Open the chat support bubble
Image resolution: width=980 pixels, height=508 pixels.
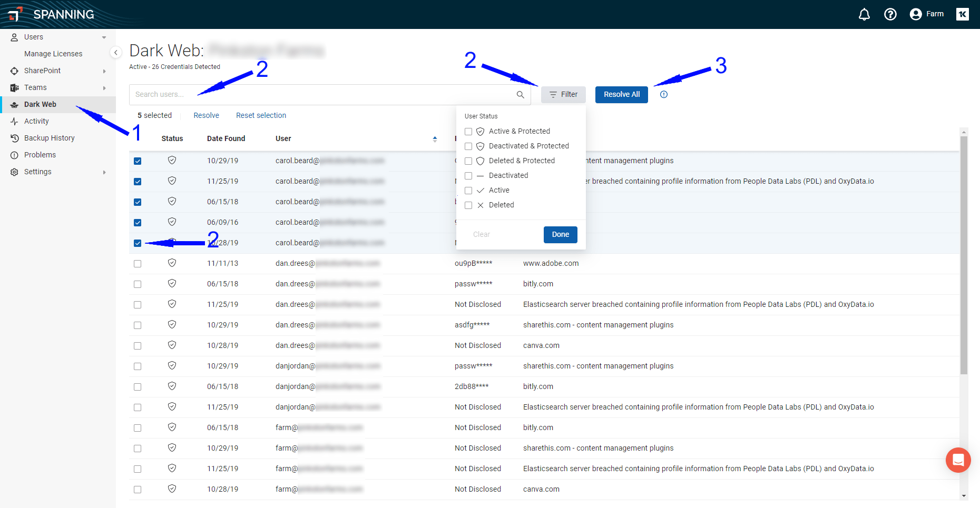pos(958,460)
